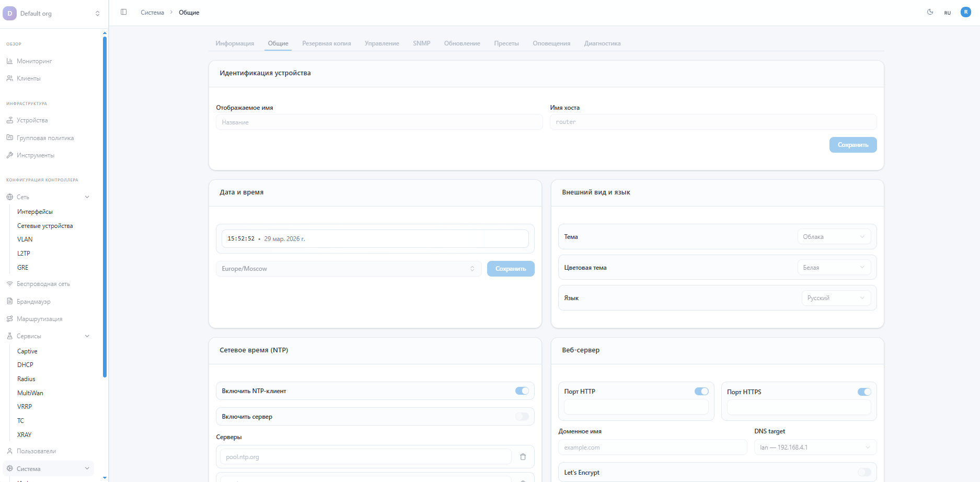
Task: Toggle the sidebar collapse icon
Action: [124, 12]
